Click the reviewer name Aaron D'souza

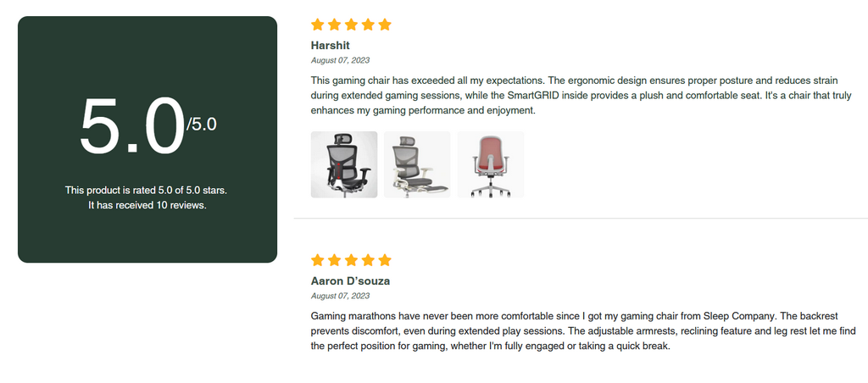[350, 281]
